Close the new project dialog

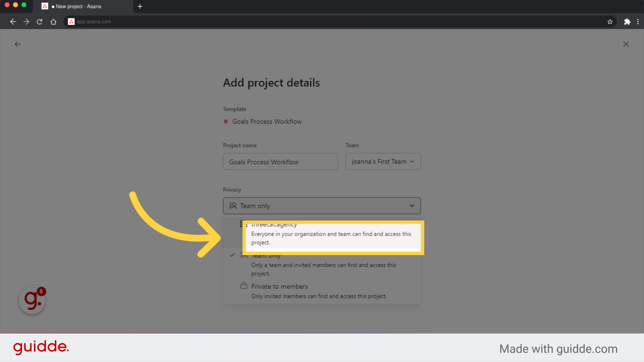626,44
